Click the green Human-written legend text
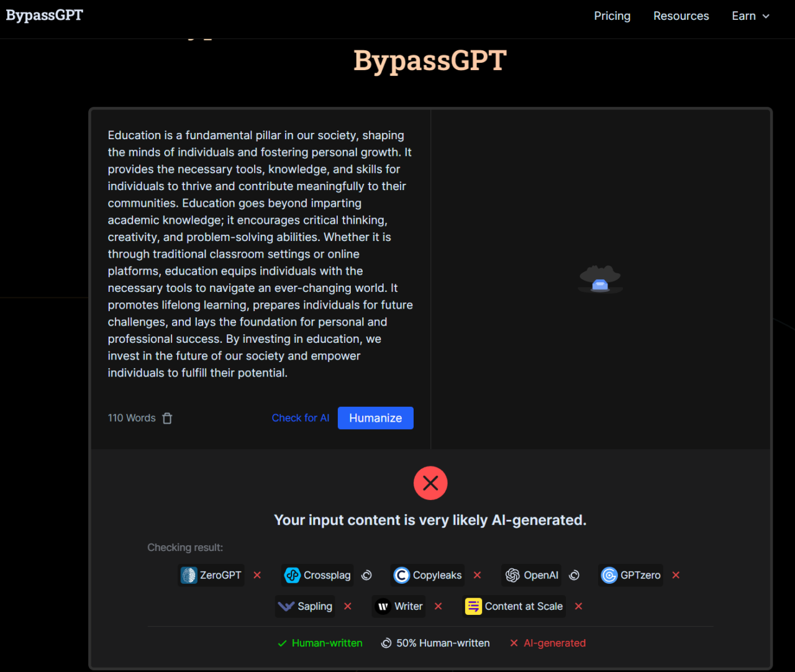 327,643
